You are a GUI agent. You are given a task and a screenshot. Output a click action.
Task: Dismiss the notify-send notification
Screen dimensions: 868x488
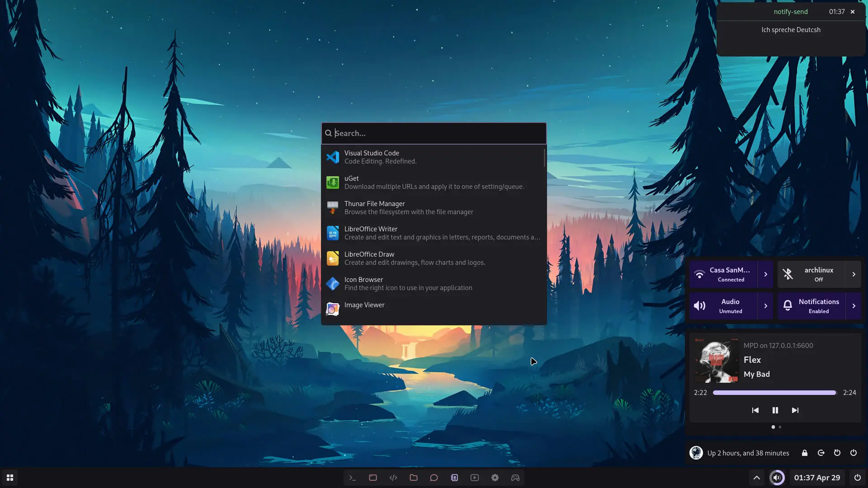click(852, 12)
